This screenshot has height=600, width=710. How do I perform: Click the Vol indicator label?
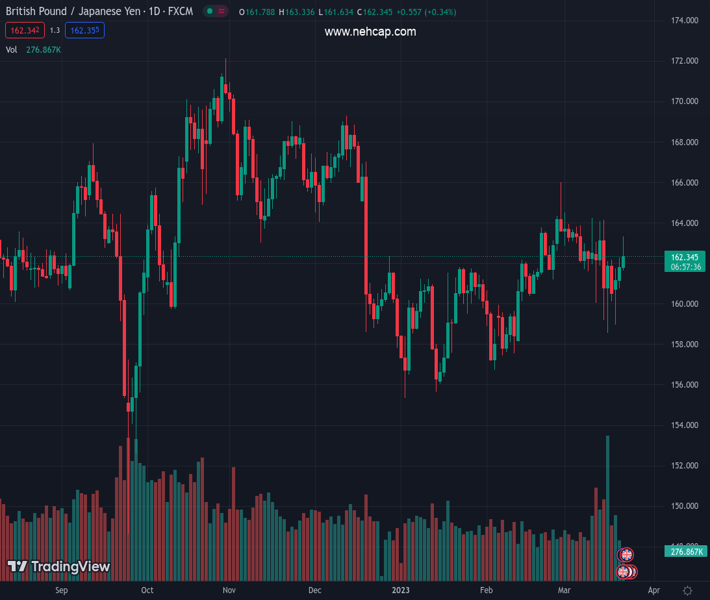(x=12, y=49)
